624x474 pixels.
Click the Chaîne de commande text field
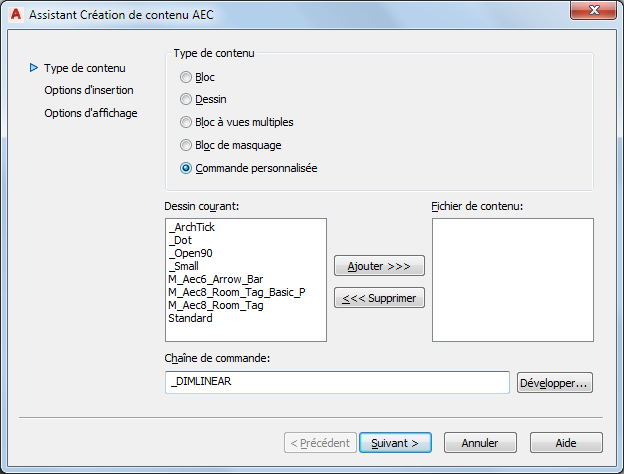(338, 382)
